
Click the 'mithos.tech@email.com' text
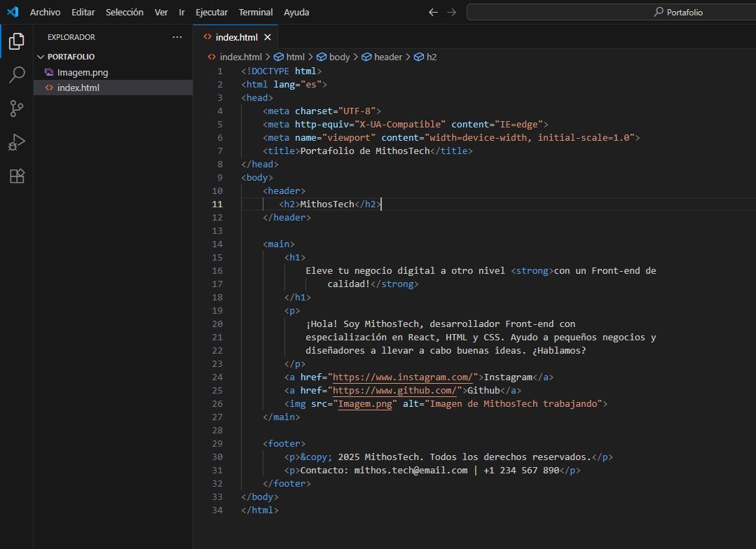pyautogui.click(x=411, y=470)
